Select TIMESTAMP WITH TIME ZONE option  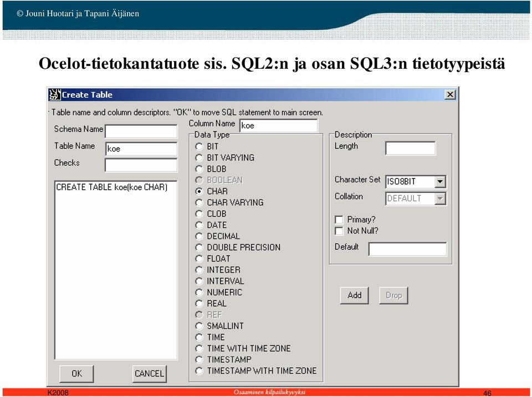199,371
